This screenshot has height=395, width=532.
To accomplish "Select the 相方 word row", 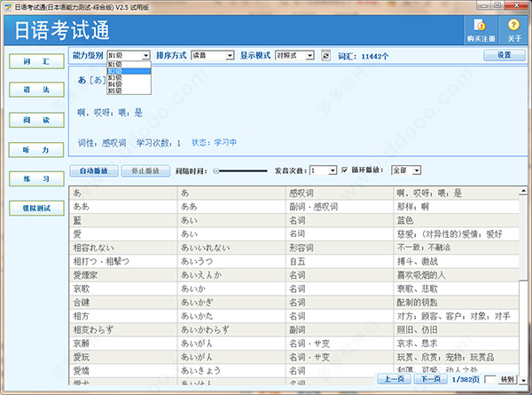I will click(294, 316).
